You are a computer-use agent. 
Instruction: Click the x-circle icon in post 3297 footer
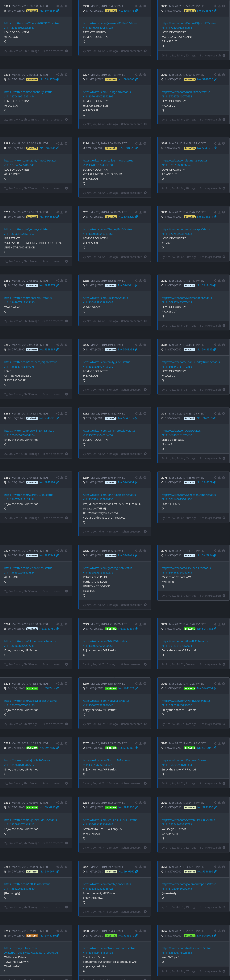pos(145,124)
